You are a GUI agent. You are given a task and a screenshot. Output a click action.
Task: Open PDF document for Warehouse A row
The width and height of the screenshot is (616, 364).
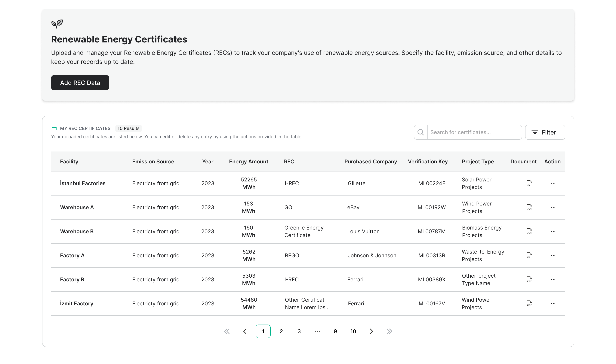(x=529, y=207)
